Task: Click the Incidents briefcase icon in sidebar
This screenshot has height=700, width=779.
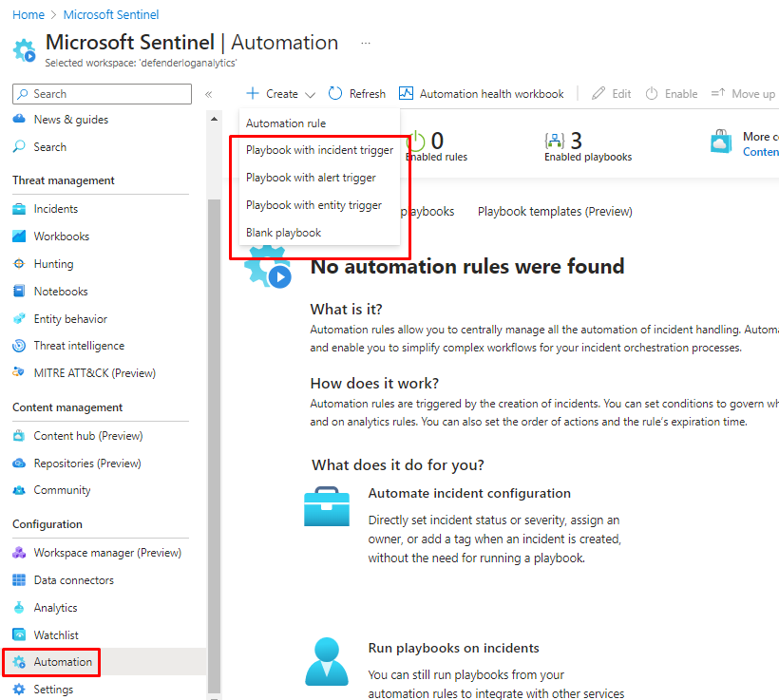Action: click(x=19, y=209)
